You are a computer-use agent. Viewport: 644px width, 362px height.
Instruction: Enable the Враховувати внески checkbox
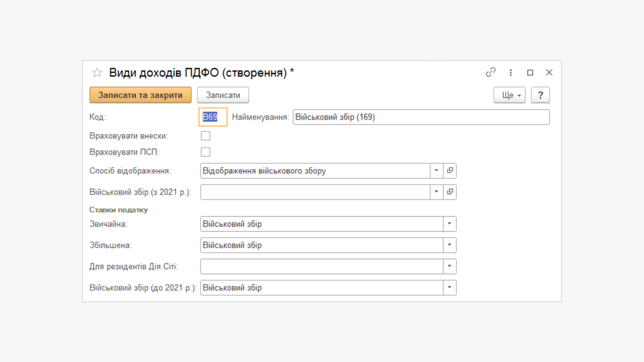(205, 136)
